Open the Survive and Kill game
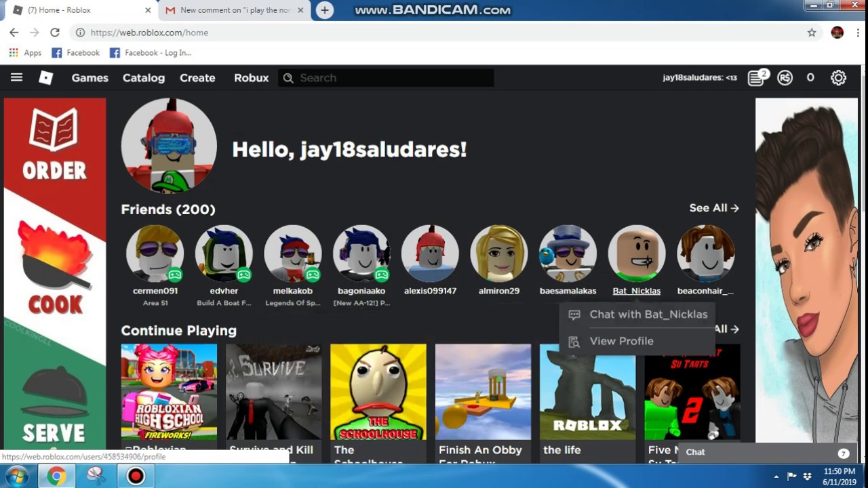 [x=274, y=392]
